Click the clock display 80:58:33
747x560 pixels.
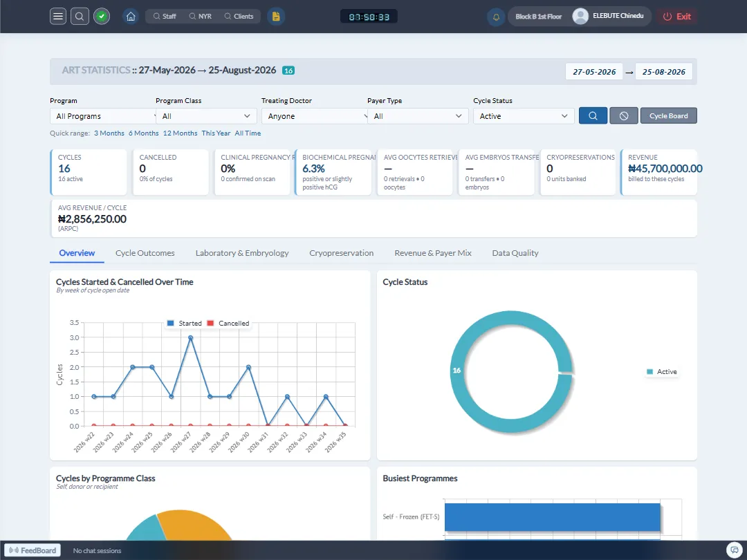[369, 17]
